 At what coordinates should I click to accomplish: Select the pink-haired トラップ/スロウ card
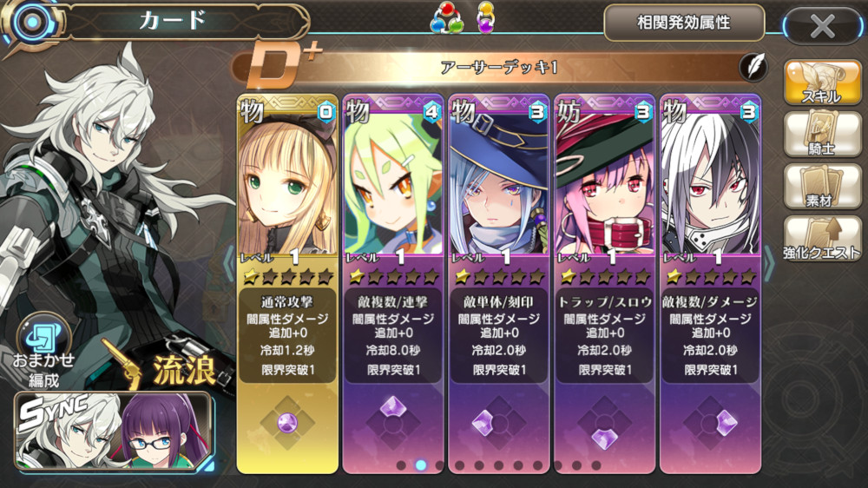click(x=604, y=284)
